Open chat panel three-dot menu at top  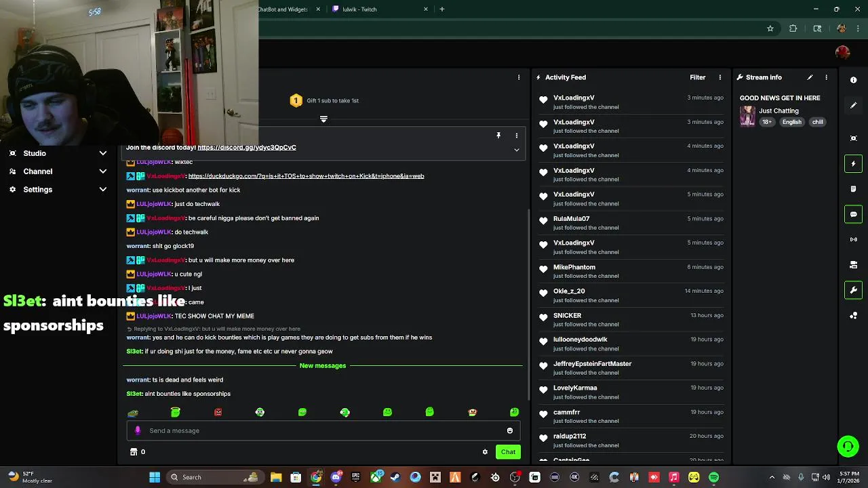pos(519,77)
